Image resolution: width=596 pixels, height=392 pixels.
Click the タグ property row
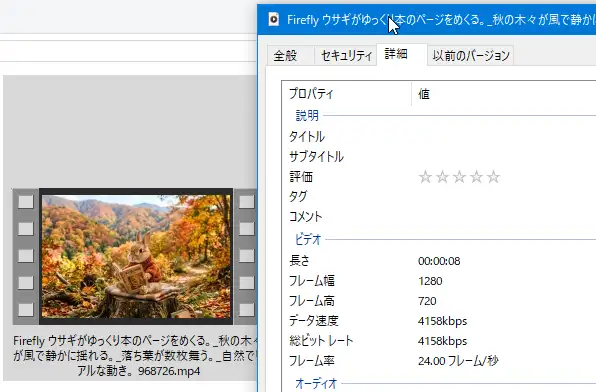(439, 197)
